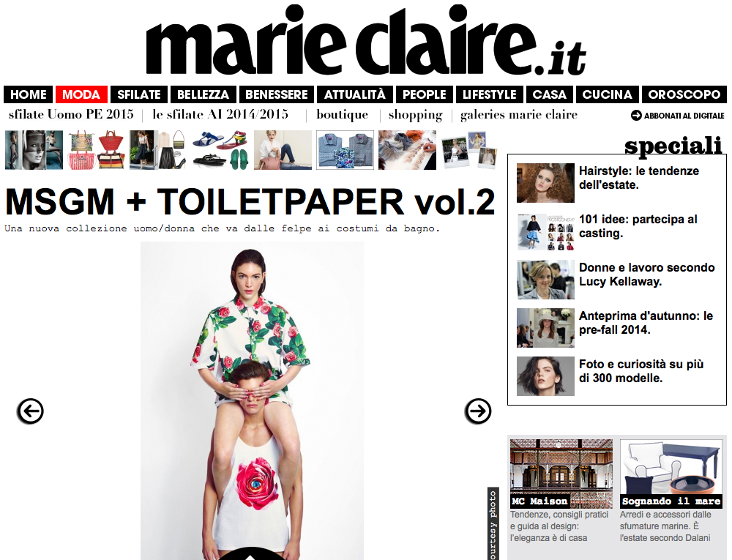Open galeries marie claire link
The image size is (732, 560).
point(519,115)
